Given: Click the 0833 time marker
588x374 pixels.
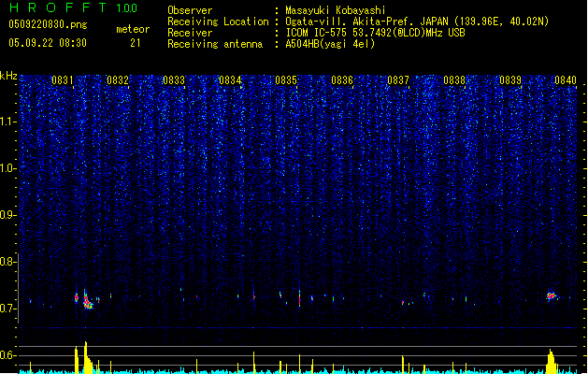Looking at the screenshot, I should (174, 80).
